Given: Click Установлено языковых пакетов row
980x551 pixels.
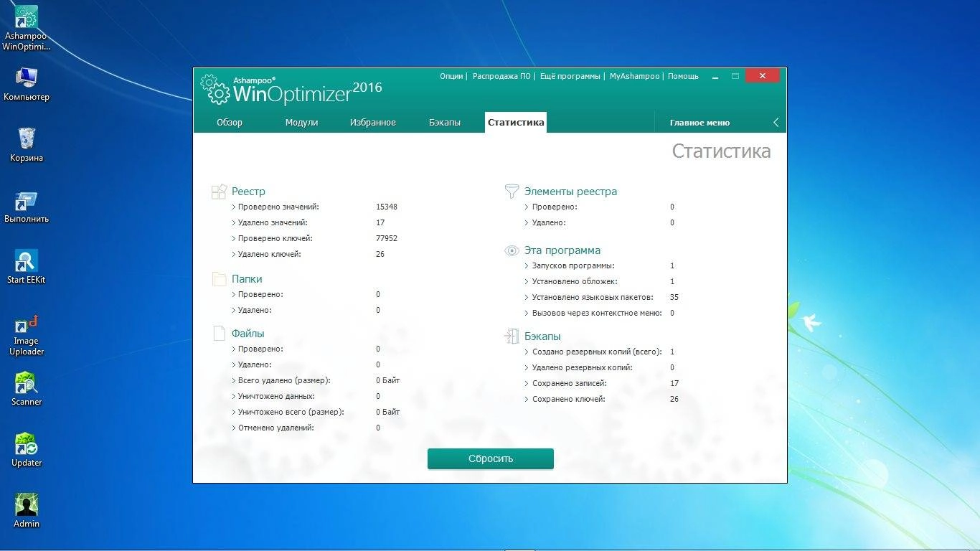Looking at the screenshot, I should (x=602, y=297).
